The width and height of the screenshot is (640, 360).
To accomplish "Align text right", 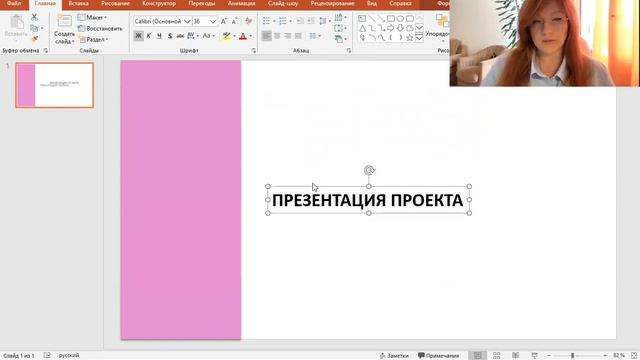I will [x=288, y=36].
